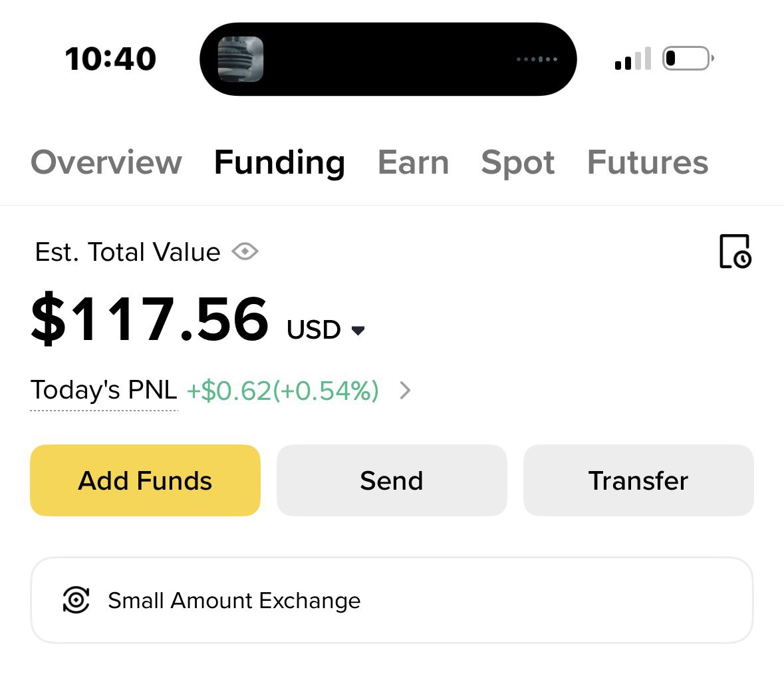
Task: Select the USD currency label
Action: point(313,330)
